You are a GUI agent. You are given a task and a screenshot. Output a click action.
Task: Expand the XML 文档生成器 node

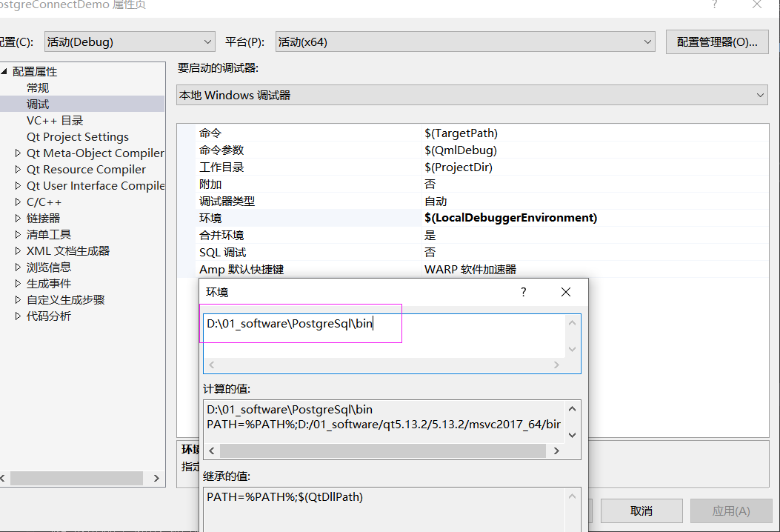[19, 250]
